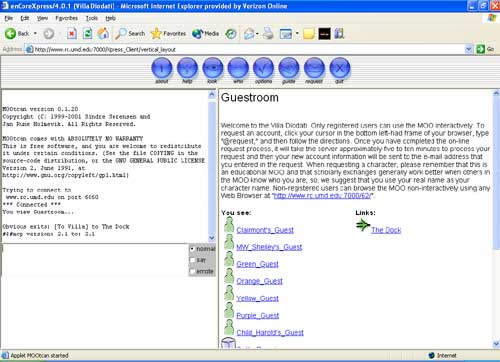Open the Child_Harold's_Guest link
The width and height of the screenshot is (500, 362).
[270, 332]
